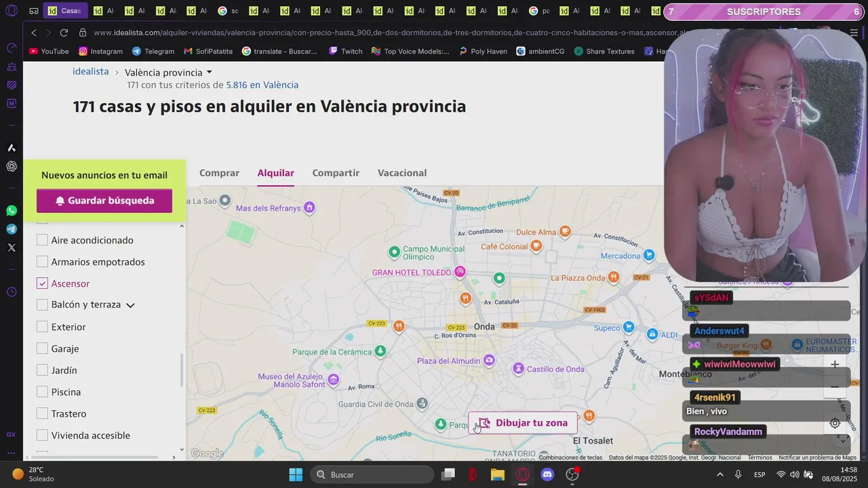Viewport: 868px width, 488px height.
Task: Switch to the Vacacional tab
Action: click(x=402, y=173)
